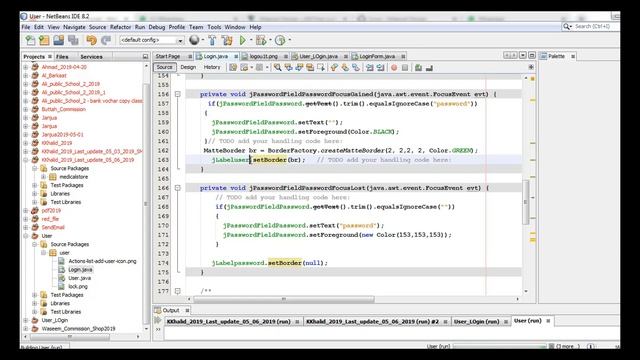
Task: Open the File menu
Action: (x=26, y=27)
